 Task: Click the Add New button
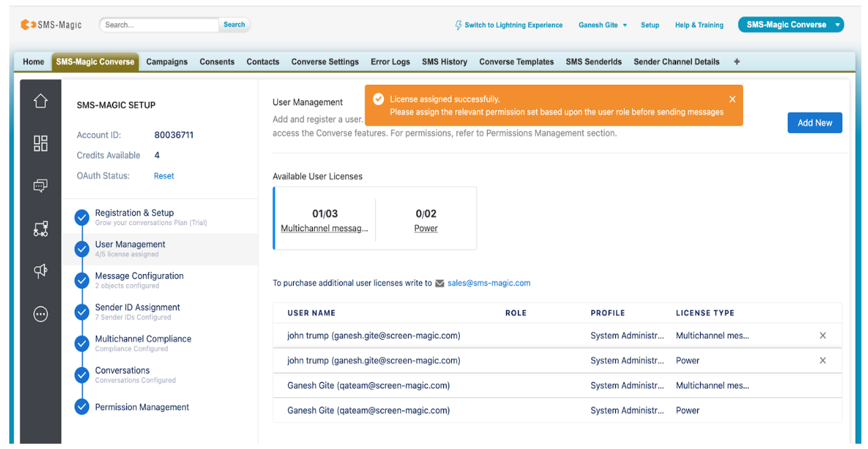pos(814,123)
